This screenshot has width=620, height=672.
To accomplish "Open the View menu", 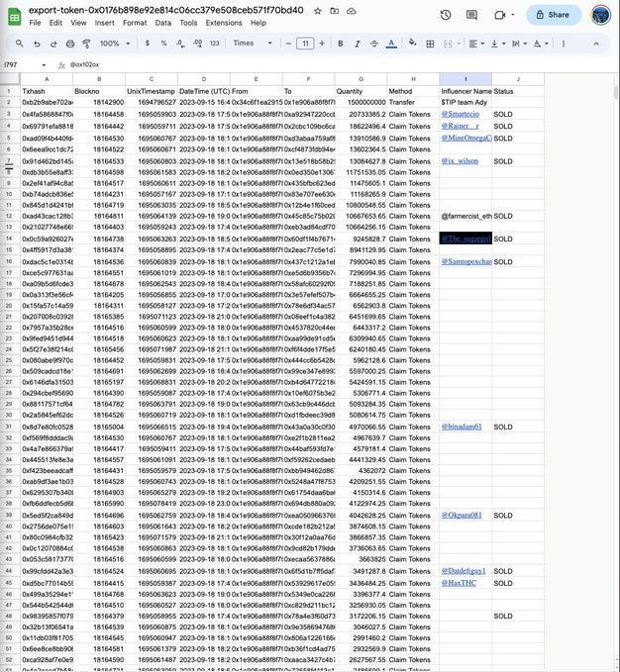I will (x=78, y=23).
